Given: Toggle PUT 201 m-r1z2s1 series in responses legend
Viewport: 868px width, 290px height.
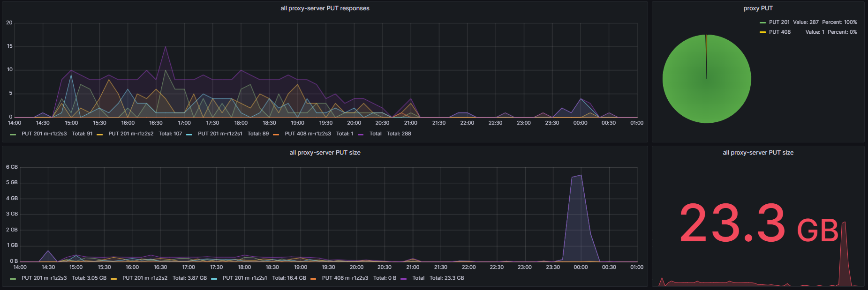Looking at the screenshot, I should coord(220,134).
